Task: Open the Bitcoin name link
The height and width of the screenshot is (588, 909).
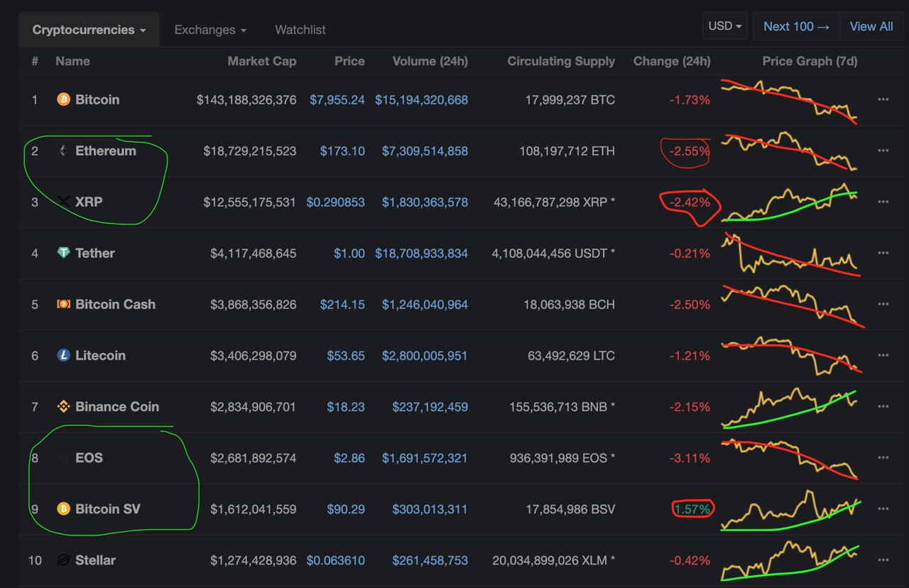Action: click(x=97, y=99)
